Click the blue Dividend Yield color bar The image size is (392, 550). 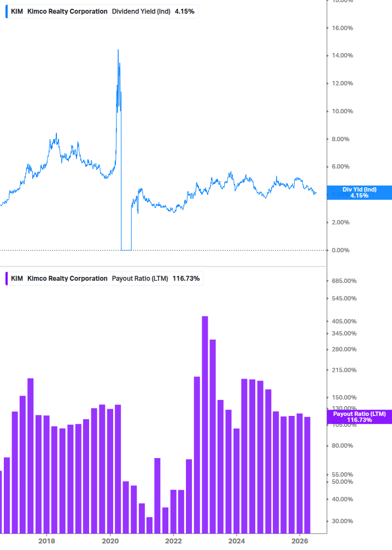tap(7, 11)
